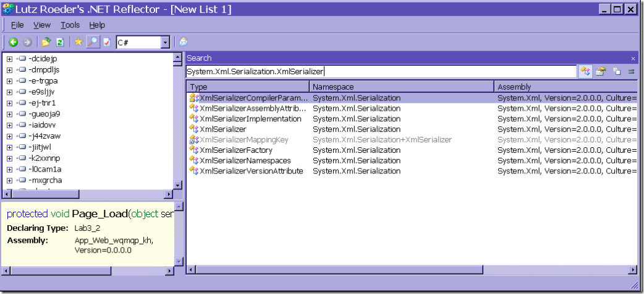Image resolution: width=644 pixels, height=294 pixels.
Task: Click the Page_Load method signature text
Action: pos(90,214)
